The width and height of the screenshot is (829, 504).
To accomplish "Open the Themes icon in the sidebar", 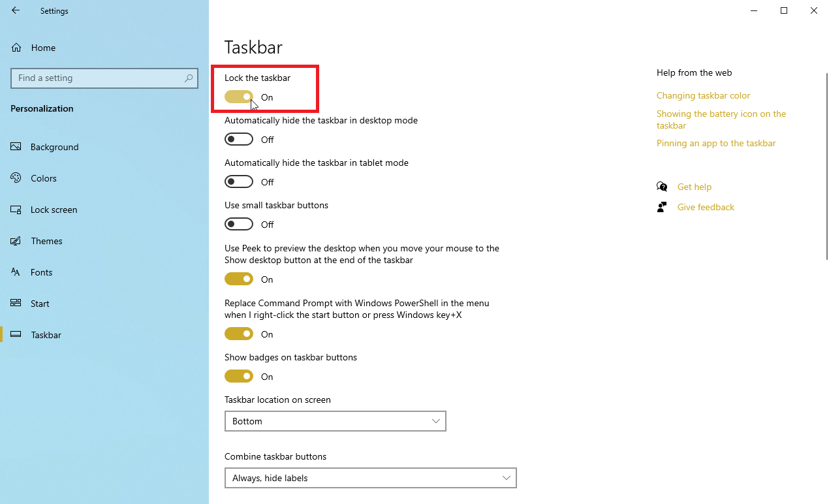I will (x=16, y=241).
